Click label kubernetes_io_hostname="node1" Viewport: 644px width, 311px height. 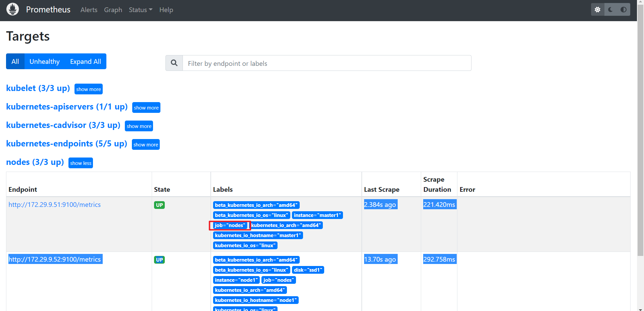tap(256, 300)
